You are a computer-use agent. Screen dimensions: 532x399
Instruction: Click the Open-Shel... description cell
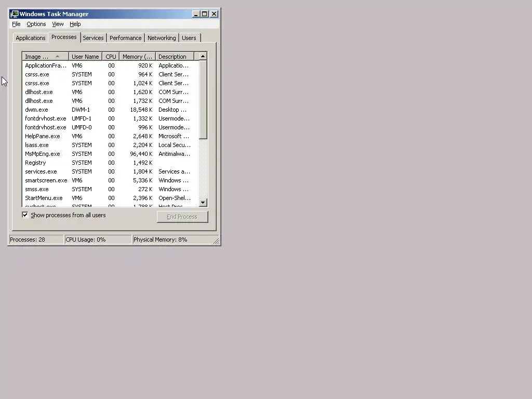coord(175,198)
